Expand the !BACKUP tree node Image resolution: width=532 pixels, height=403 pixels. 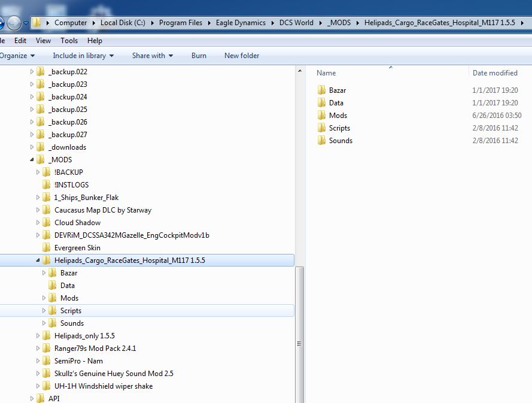coord(38,172)
